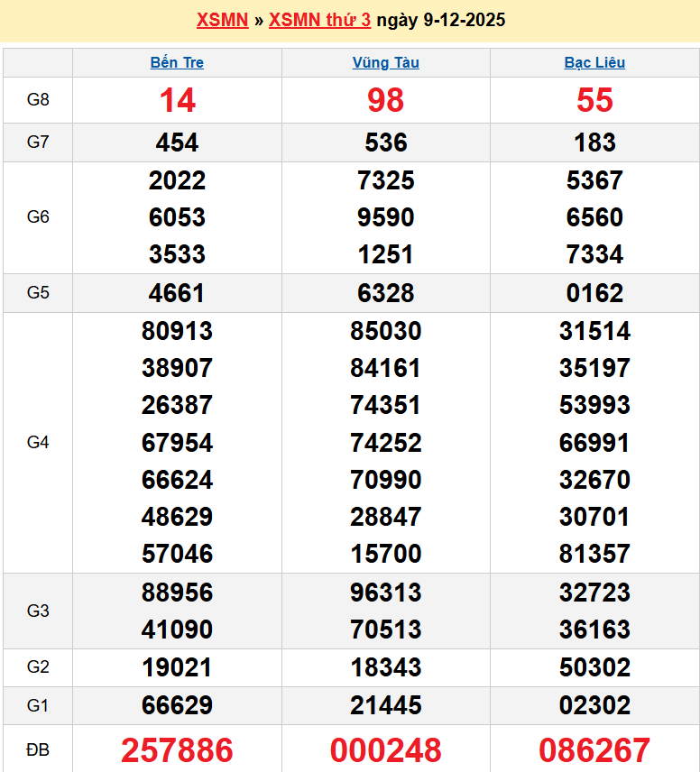
Task: Open the XSMN thứ 3 link
Action: click(x=319, y=20)
